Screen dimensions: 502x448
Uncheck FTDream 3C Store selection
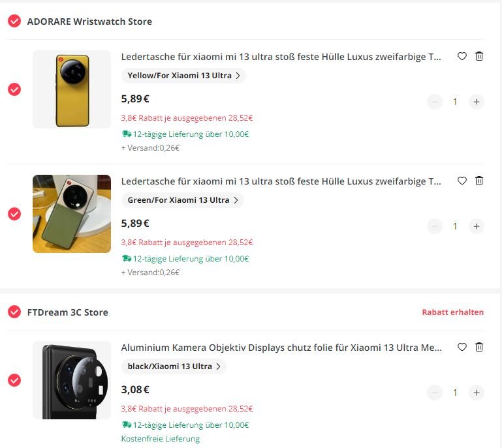click(14, 312)
